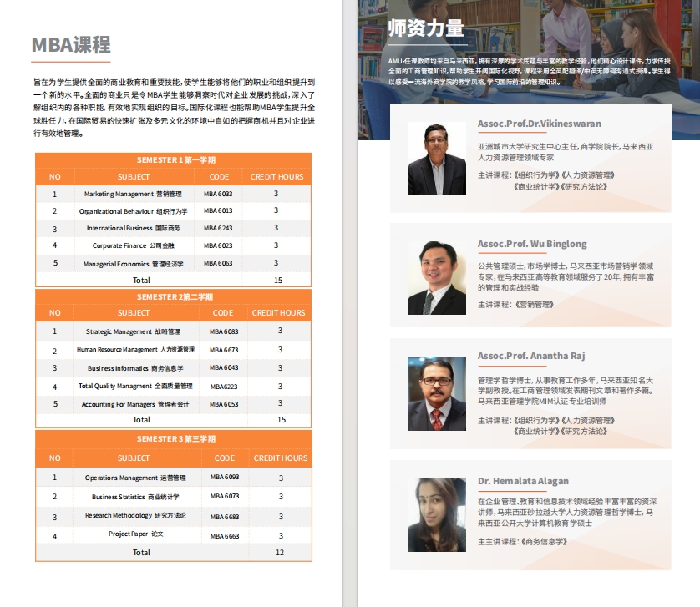Select course code 'MBA 6673'
The image size is (700, 607).
point(224,350)
